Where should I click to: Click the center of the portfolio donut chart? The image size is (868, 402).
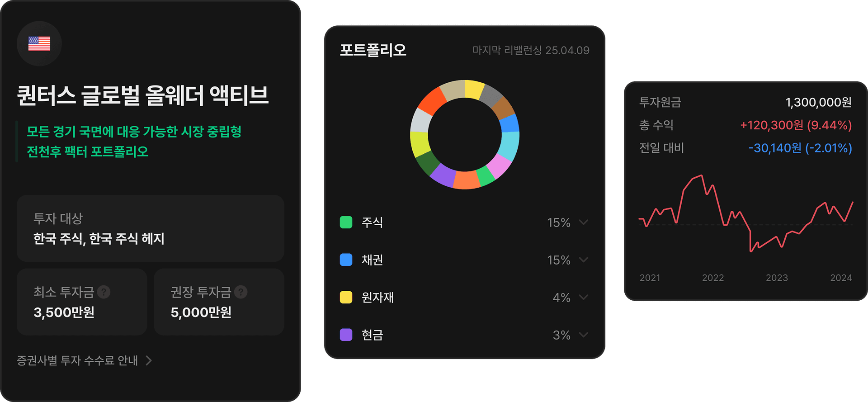coord(465,135)
